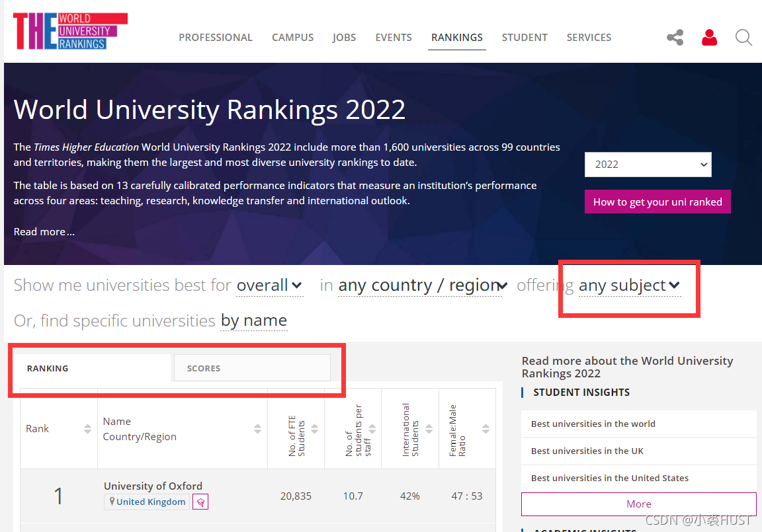This screenshot has width=762, height=532.
Task: Click the '10.7' students per staff value
Action: click(x=353, y=496)
